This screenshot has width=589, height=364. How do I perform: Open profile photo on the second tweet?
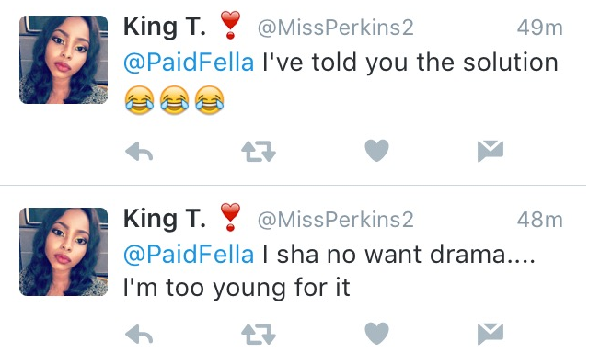click(64, 252)
